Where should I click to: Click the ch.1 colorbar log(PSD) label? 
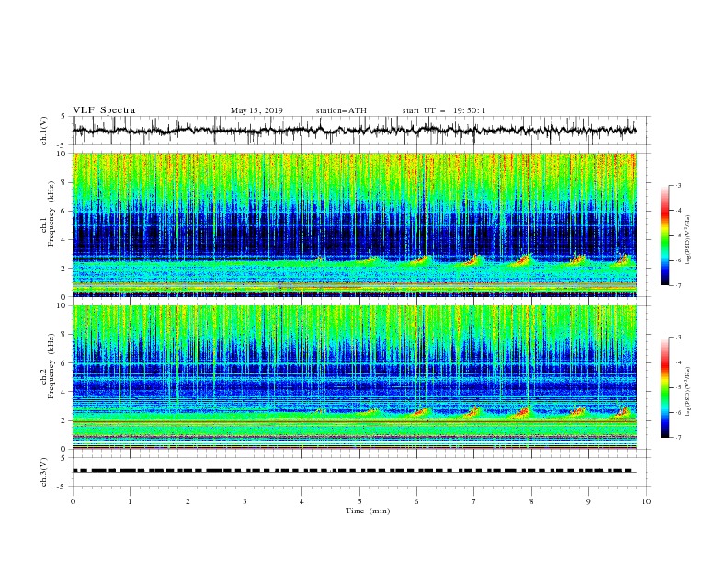point(688,240)
